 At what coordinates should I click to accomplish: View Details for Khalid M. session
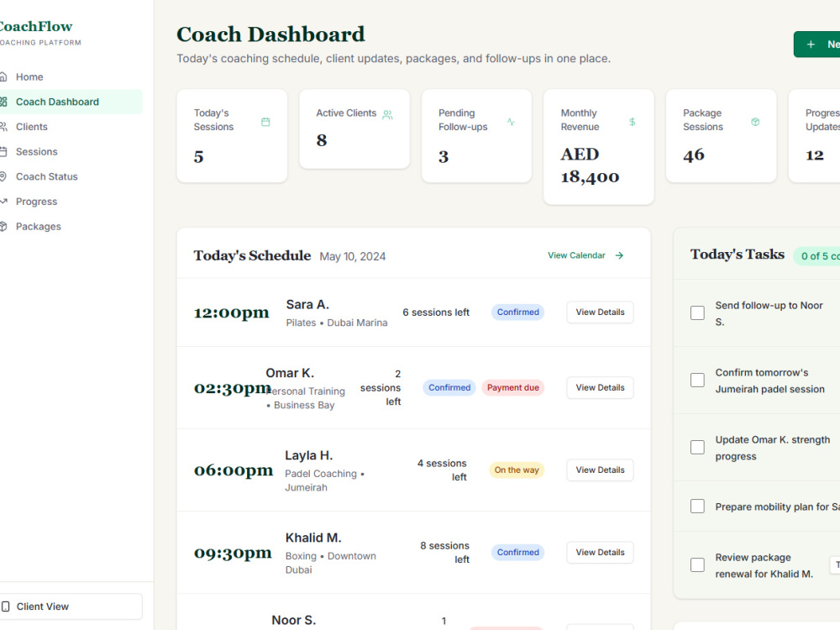[x=600, y=553]
